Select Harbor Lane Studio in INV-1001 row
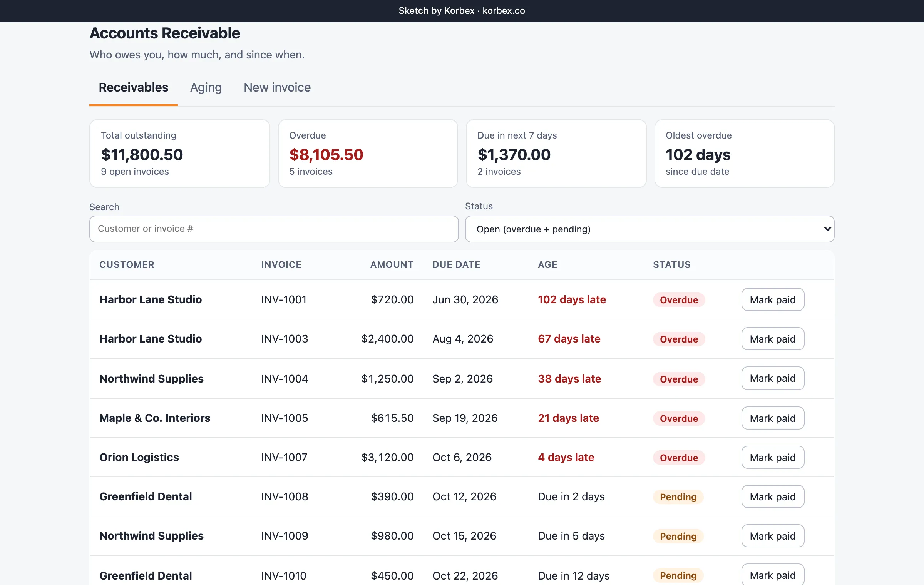 click(151, 299)
